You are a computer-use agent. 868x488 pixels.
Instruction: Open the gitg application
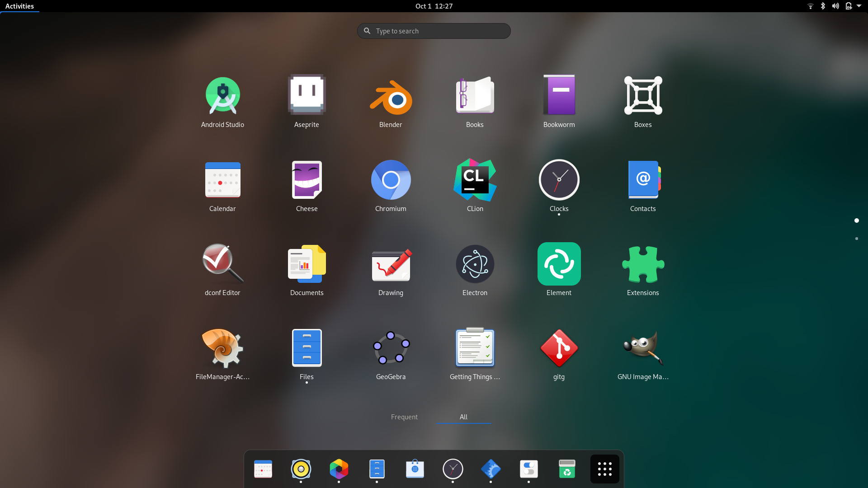pos(559,348)
